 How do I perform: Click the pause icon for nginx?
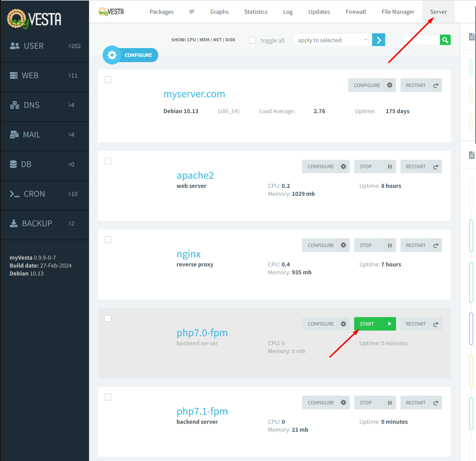pos(390,245)
